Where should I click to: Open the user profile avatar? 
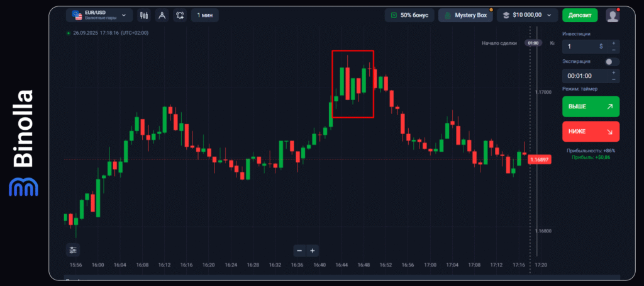[612, 15]
